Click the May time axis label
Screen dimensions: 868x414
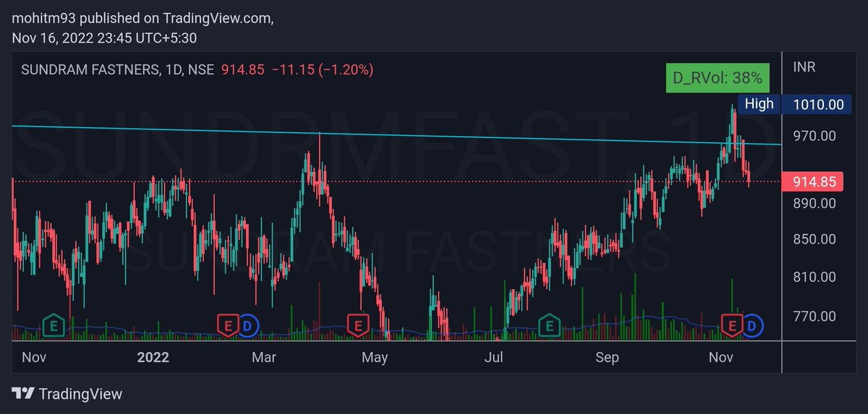tap(375, 358)
